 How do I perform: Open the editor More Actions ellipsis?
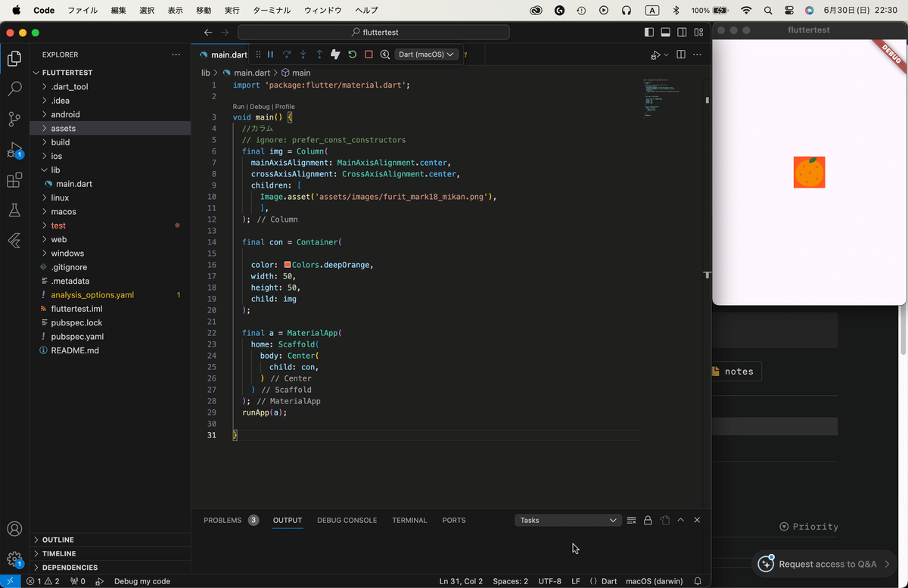point(698,54)
